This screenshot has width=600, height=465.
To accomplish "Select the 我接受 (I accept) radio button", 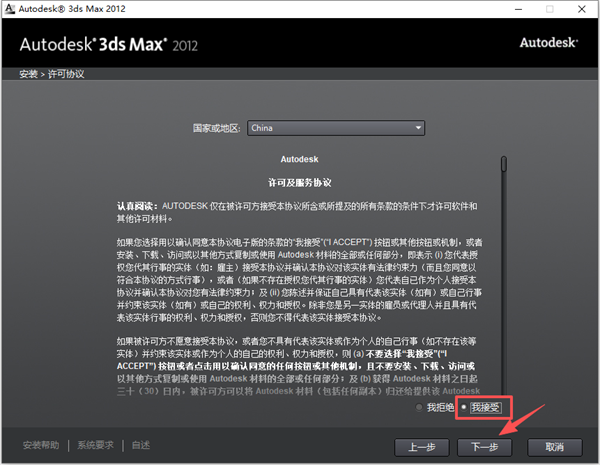I will tap(464, 407).
